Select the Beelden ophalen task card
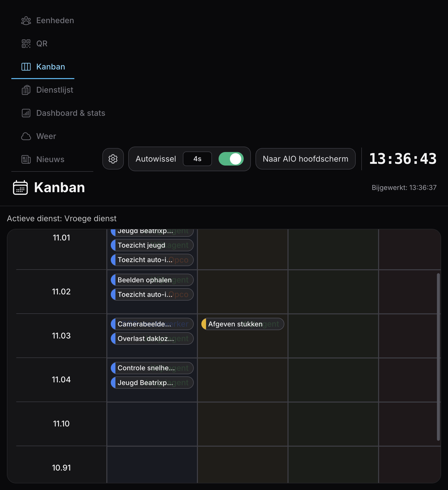Viewport: 448px width, 490px height. click(152, 280)
